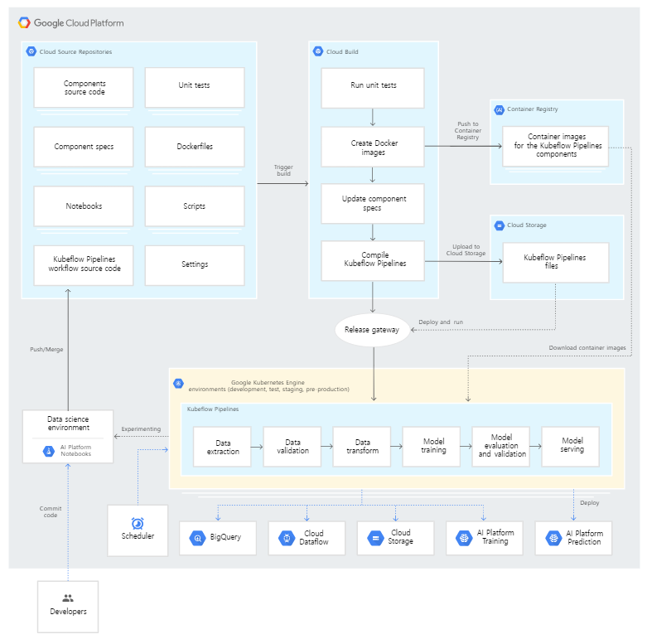Click the Developers people icon
The width and height of the screenshot is (647, 644).
click(x=68, y=598)
